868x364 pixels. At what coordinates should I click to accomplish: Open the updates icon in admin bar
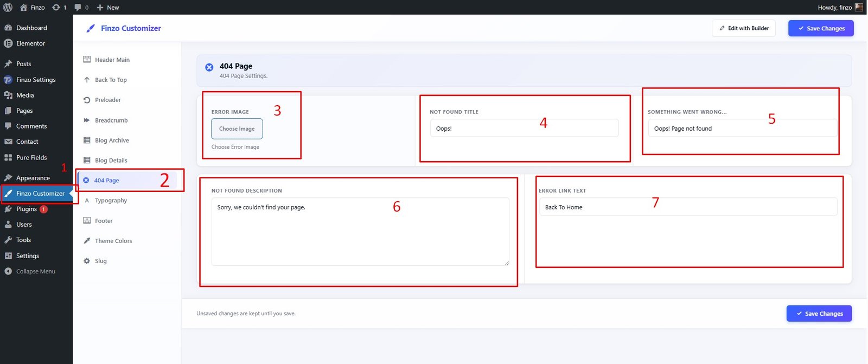(x=56, y=7)
